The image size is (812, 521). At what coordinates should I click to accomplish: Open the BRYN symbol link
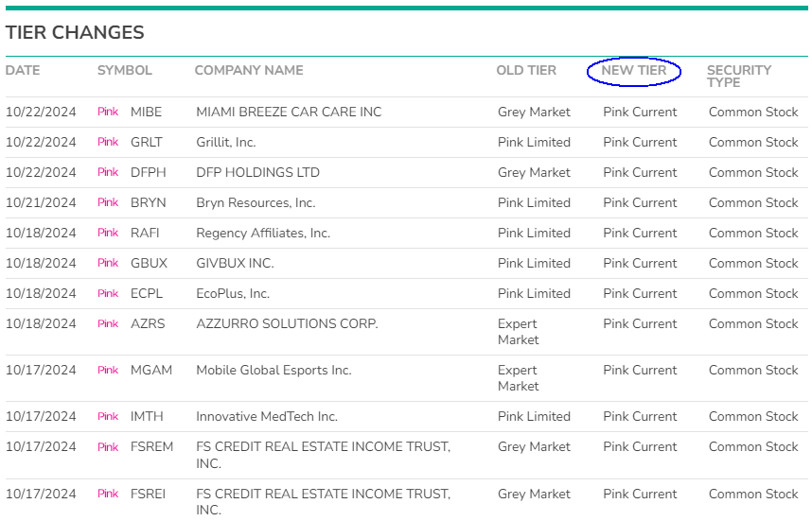[148, 202]
